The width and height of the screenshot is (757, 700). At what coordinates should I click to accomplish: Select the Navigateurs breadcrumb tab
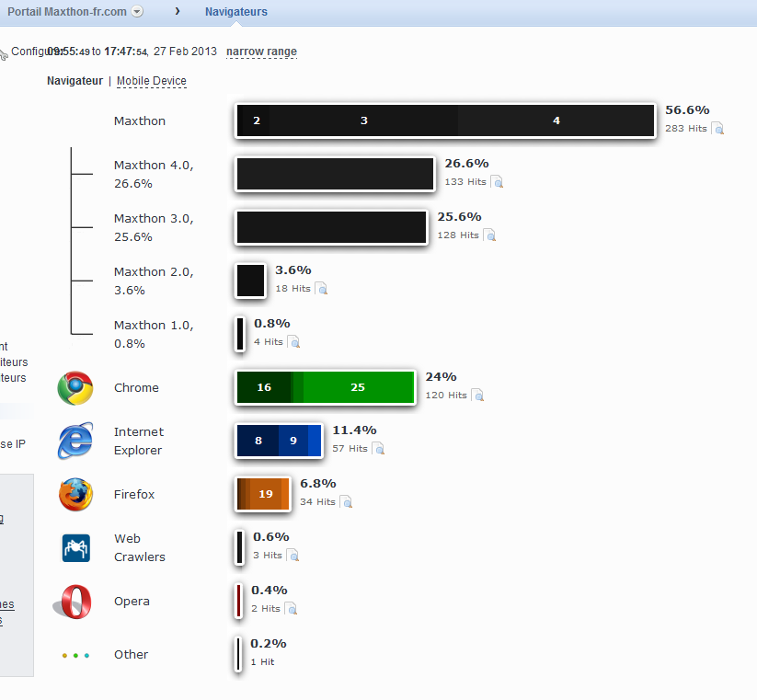pos(236,12)
